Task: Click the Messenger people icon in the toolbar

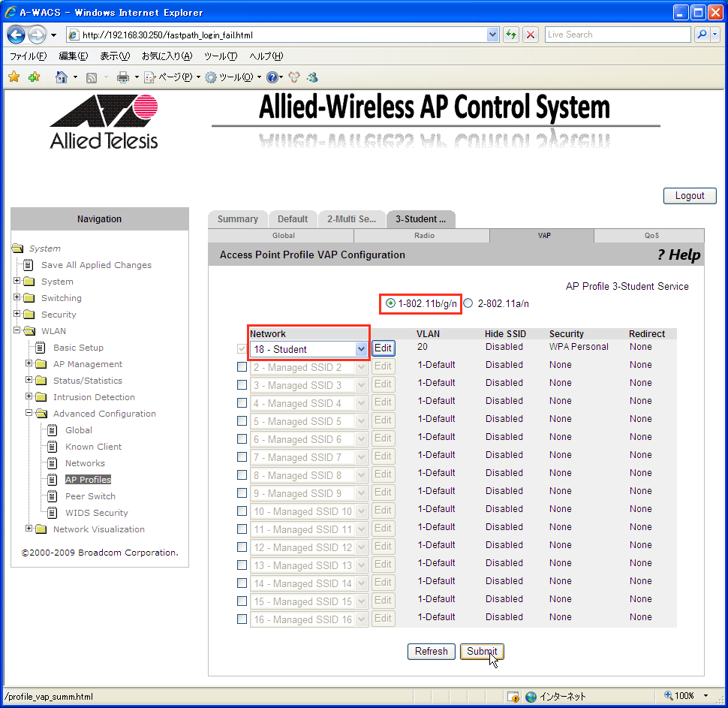Action: [x=312, y=77]
